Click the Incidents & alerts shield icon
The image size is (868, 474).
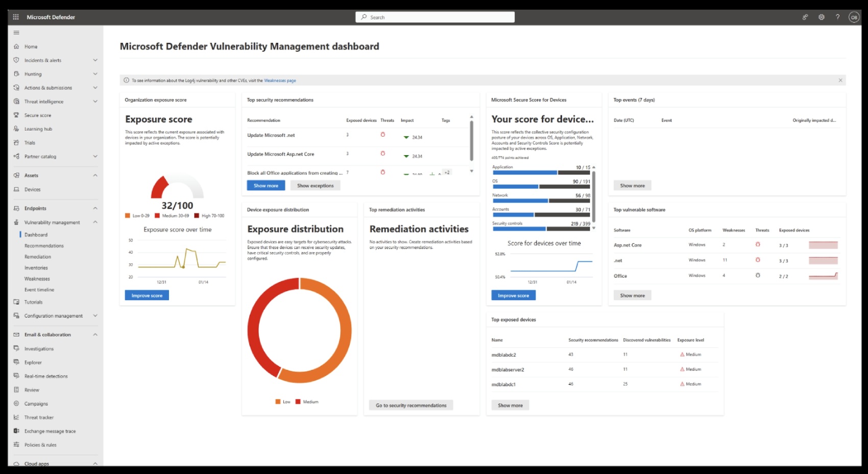(x=16, y=60)
